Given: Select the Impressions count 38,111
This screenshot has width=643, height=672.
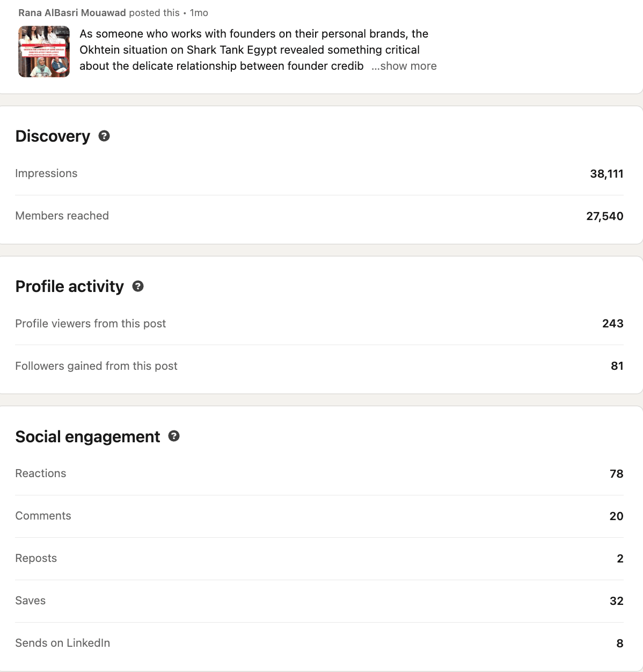Looking at the screenshot, I should [x=606, y=174].
